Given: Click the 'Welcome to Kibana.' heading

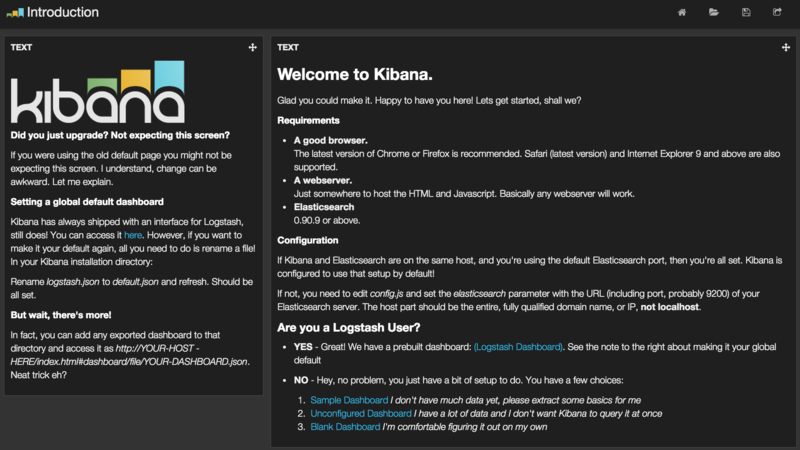Looking at the screenshot, I should pos(355,74).
